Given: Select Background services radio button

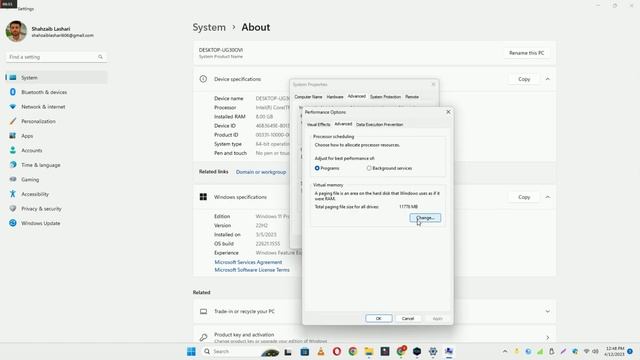Looking at the screenshot, I should pos(369,168).
